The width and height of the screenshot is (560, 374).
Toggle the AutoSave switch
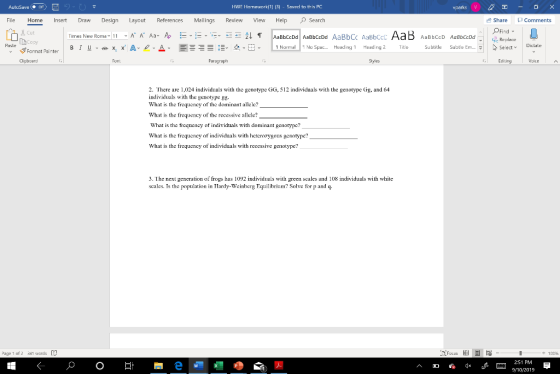click(38, 7)
